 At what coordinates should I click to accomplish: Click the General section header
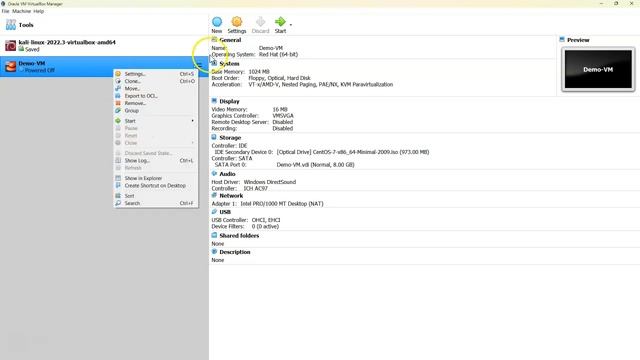click(230, 40)
